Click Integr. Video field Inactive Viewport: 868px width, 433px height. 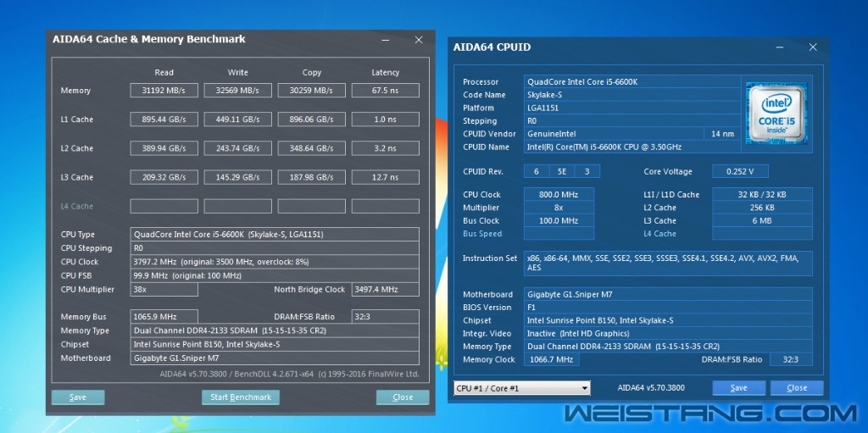coord(668,333)
